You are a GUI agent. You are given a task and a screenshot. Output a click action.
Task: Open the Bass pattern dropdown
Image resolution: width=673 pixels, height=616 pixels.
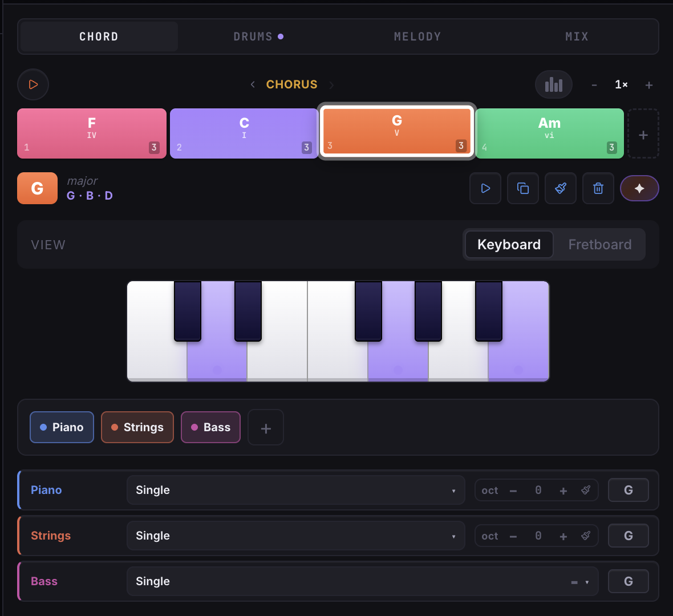tap(362, 581)
